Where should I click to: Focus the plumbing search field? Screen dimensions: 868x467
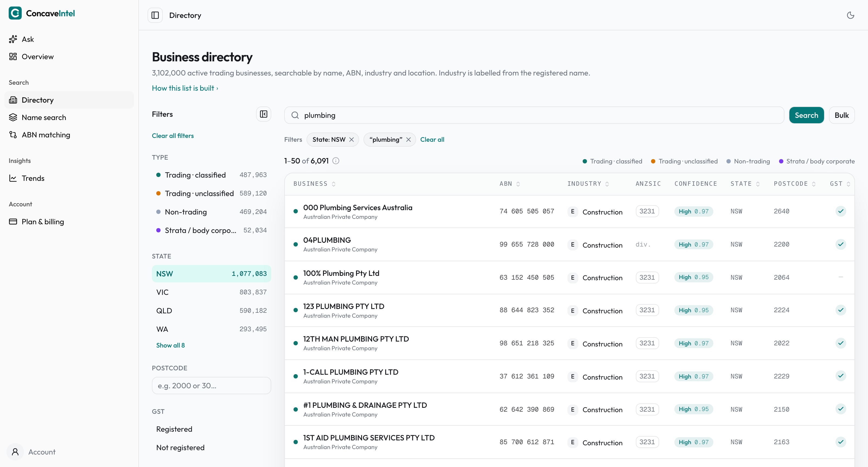pyautogui.click(x=534, y=115)
